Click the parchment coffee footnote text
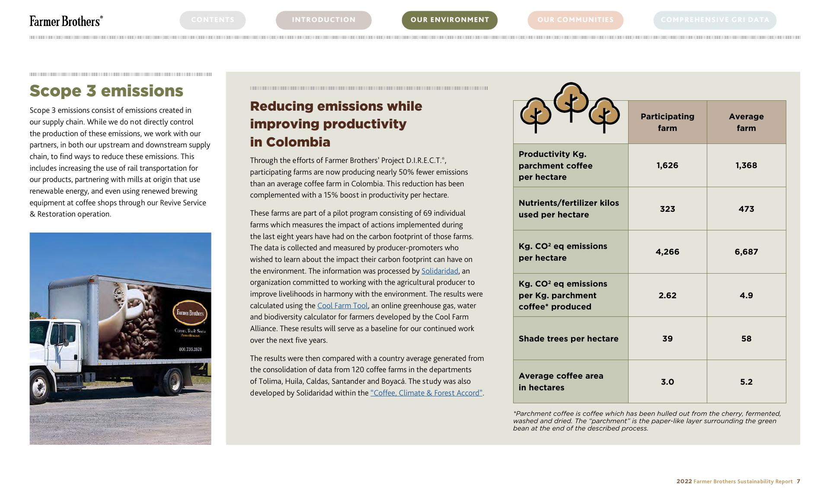 point(647,421)
